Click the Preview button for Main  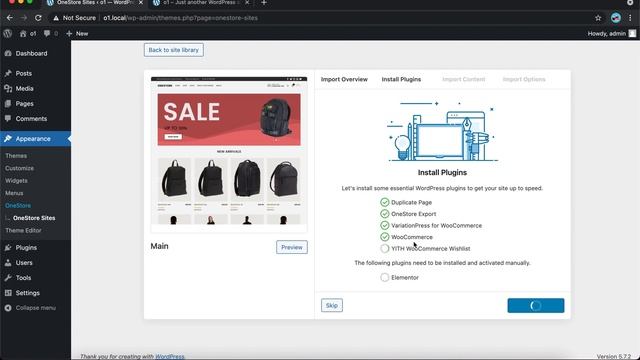click(292, 247)
